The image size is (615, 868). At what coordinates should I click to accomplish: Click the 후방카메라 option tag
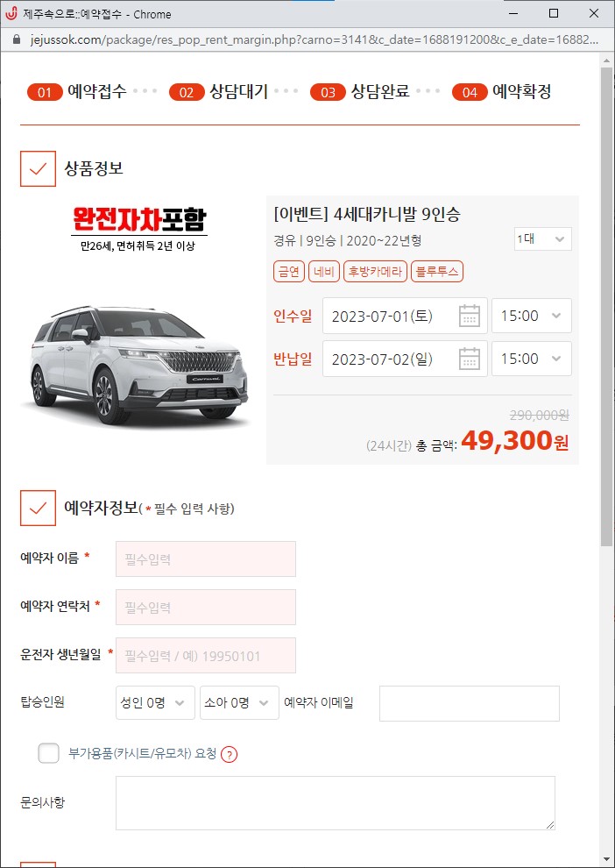coord(376,272)
